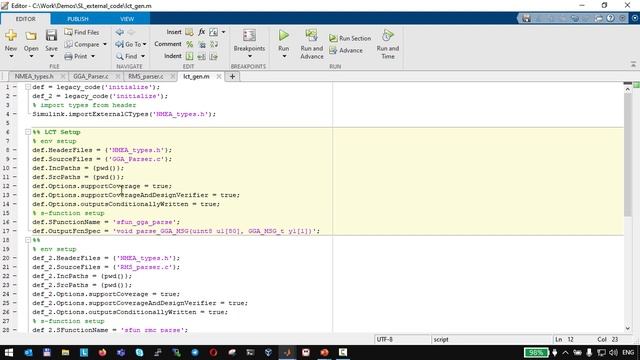
Task: Open the Print dropdown arrow
Action: click(x=93, y=56)
